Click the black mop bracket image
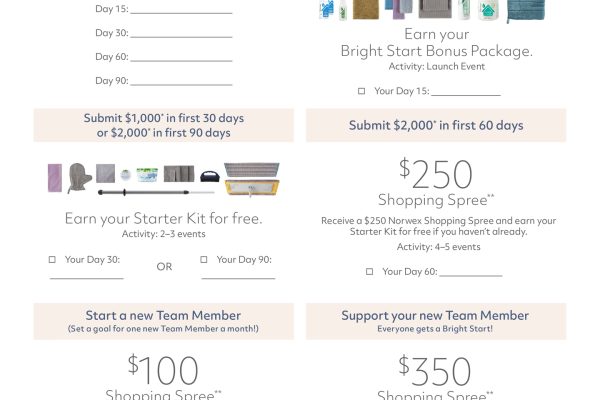 pyautogui.click(x=210, y=176)
